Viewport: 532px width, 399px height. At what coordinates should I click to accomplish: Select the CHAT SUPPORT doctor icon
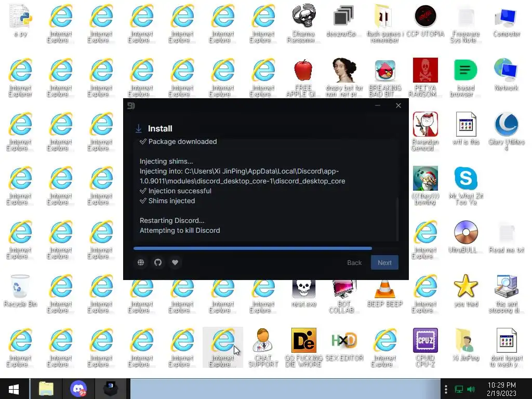[x=263, y=348]
